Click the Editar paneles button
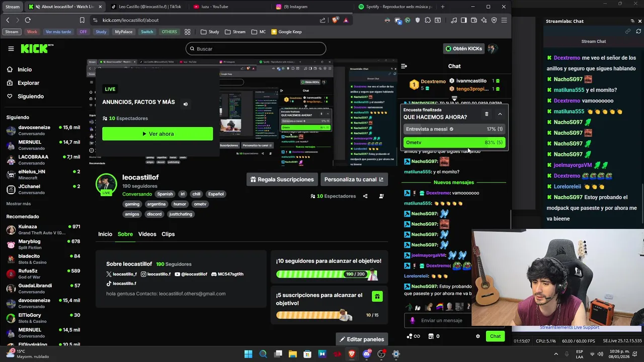Image resolution: width=644 pixels, height=362 pixels. coord(362,339)
